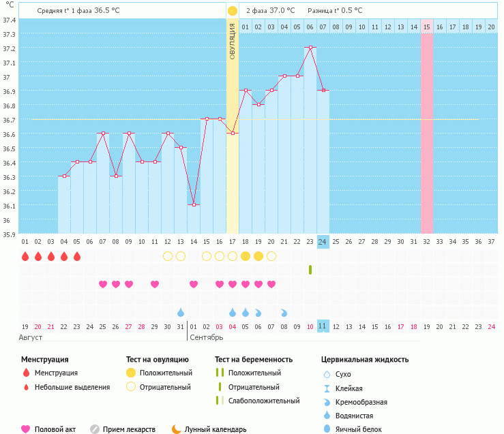Click the Лунный календарь moon icon

pyautogui.click(x=177, y=429)
